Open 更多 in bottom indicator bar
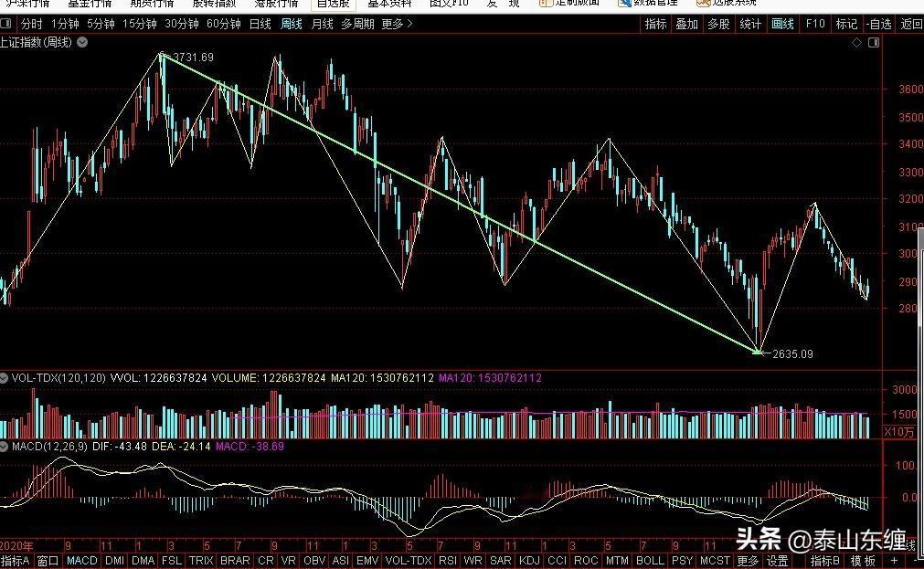Viewport: 924px width, 569px height. click(748, 561)
